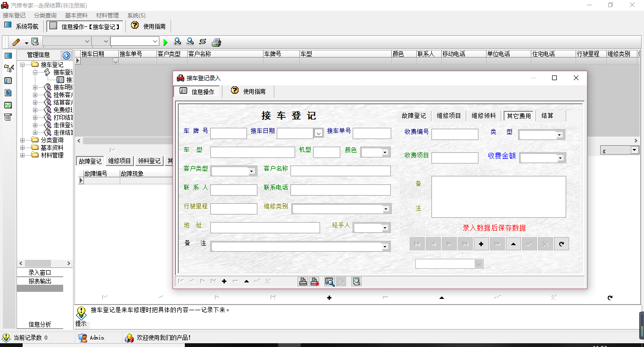
Task: Open the 收费金额 dropdown
Action: coord(560,158)
